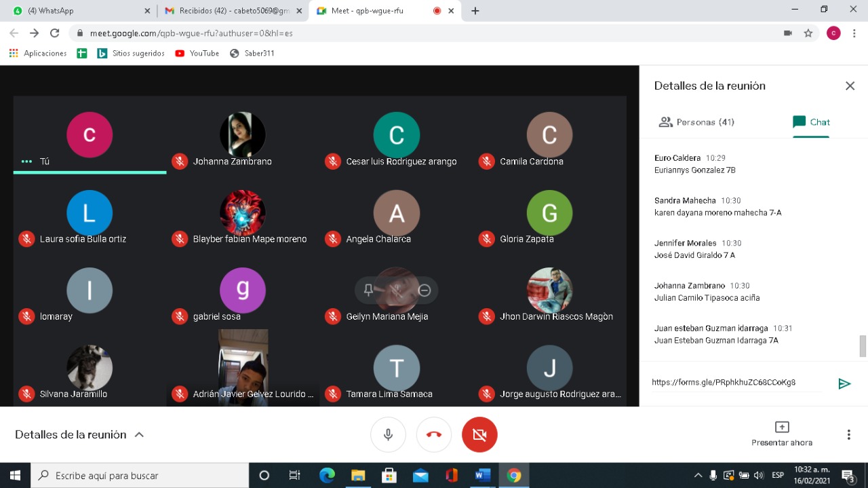The width and height of the screenshot is (868, 488).
Task: Open the three-dot more options menu
Action: point(848,434)
